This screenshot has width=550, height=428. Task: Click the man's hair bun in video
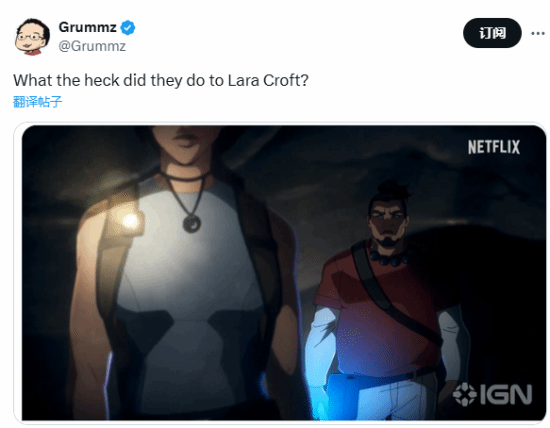(394, 189)
